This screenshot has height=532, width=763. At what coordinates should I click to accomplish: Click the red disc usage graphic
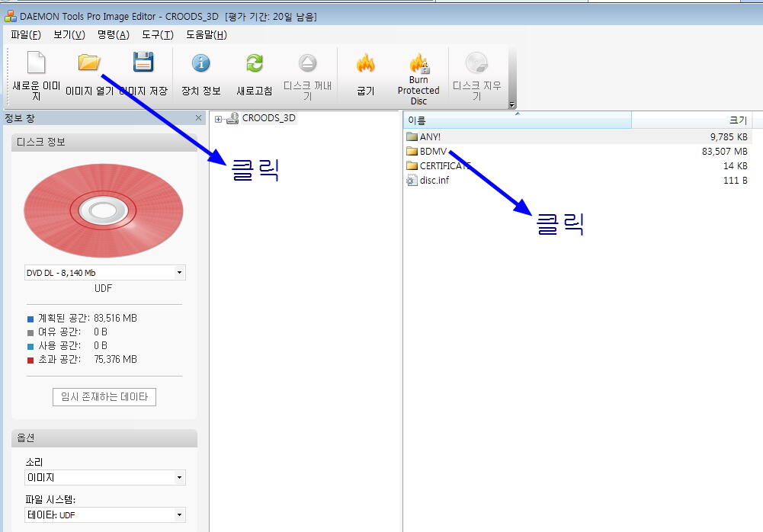(x=104, y=211)
